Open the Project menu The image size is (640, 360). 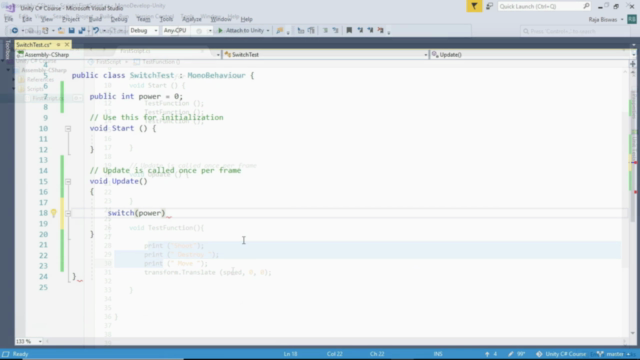point(71,19)
